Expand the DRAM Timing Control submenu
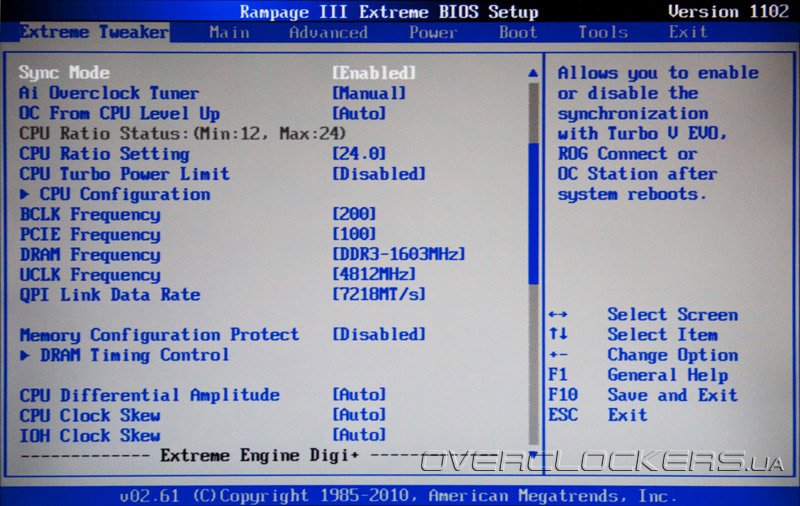800x506 pixels. point(135,355)
